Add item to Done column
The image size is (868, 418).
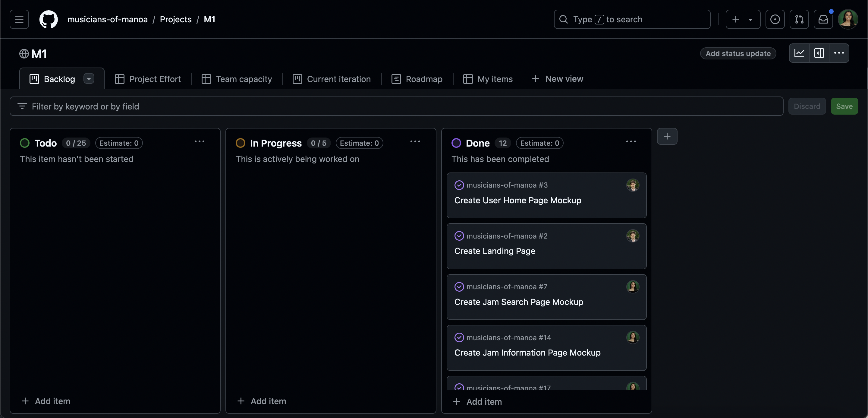477,401
